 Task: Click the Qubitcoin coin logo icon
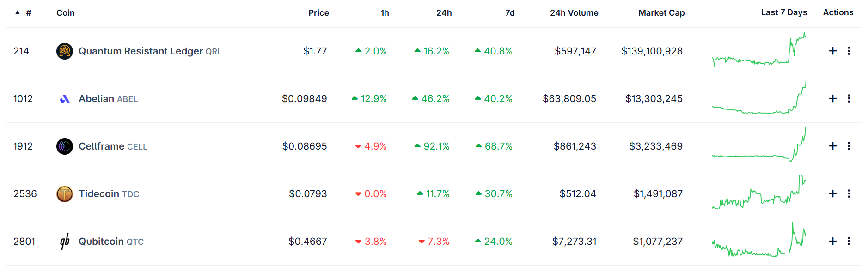(x=65, y=242)
